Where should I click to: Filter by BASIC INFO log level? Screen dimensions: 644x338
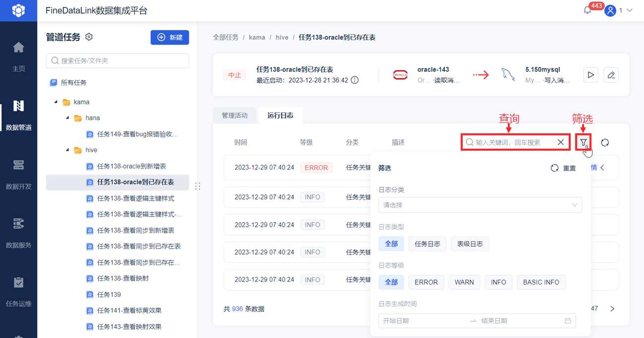(541, 282)
